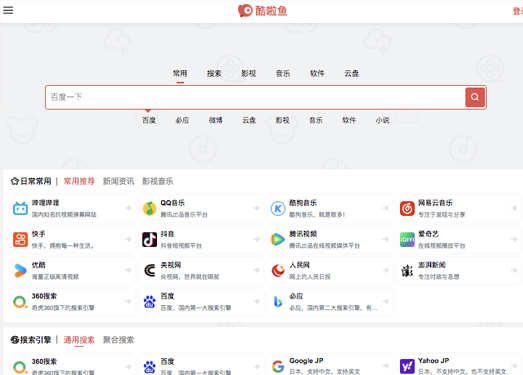
Task: Open the 优酷 icon
Action: 20,270
